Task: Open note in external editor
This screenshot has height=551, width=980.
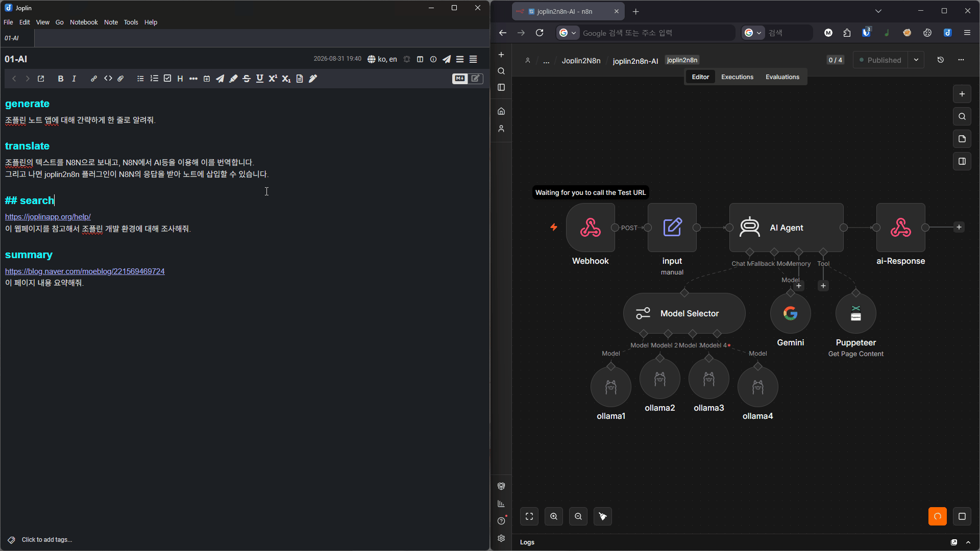Action: point(41,79)
